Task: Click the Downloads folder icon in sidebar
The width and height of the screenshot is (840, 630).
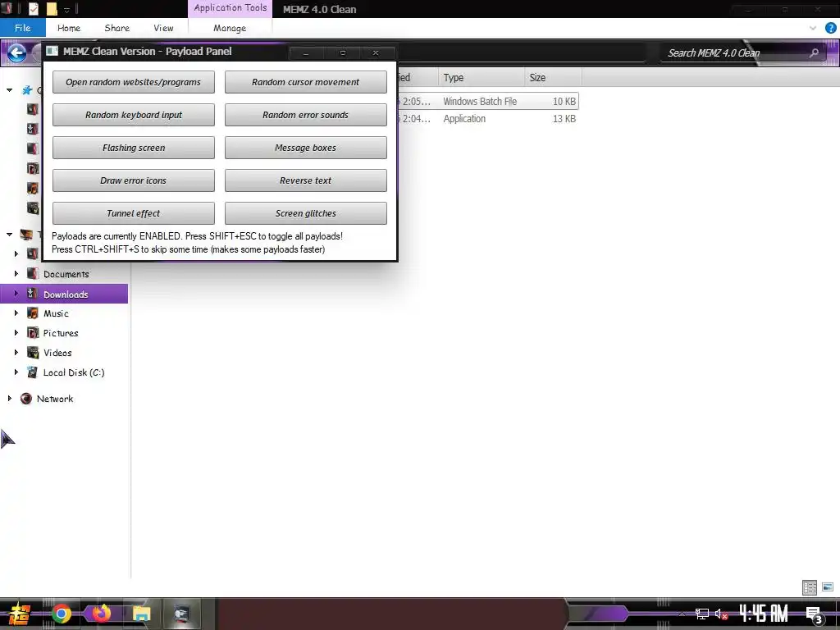Action: (33, 294)
